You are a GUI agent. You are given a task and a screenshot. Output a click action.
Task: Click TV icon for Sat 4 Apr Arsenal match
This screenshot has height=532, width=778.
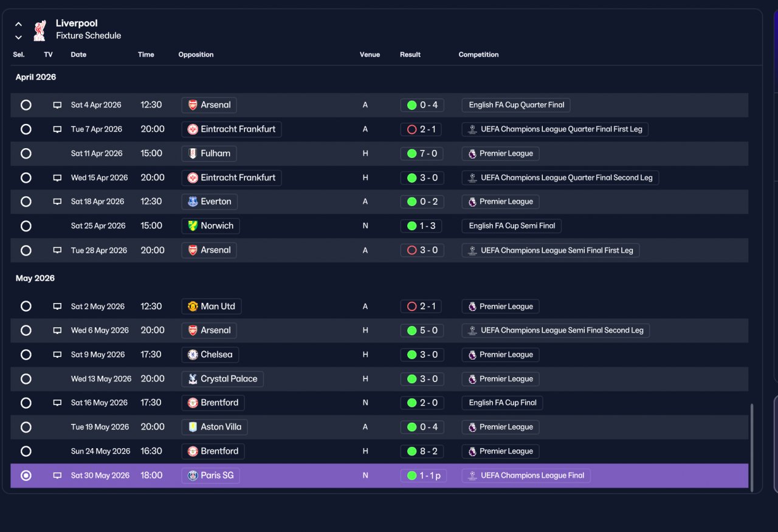57,105
